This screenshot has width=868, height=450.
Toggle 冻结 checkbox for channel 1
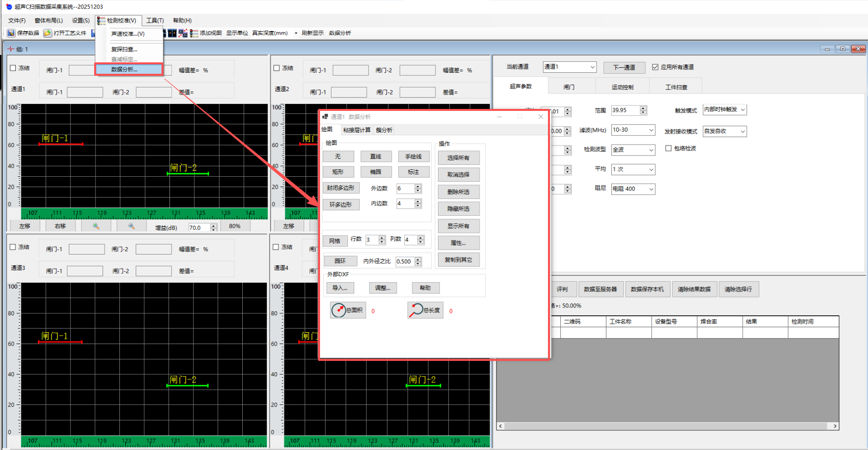[x=13, y=68]
